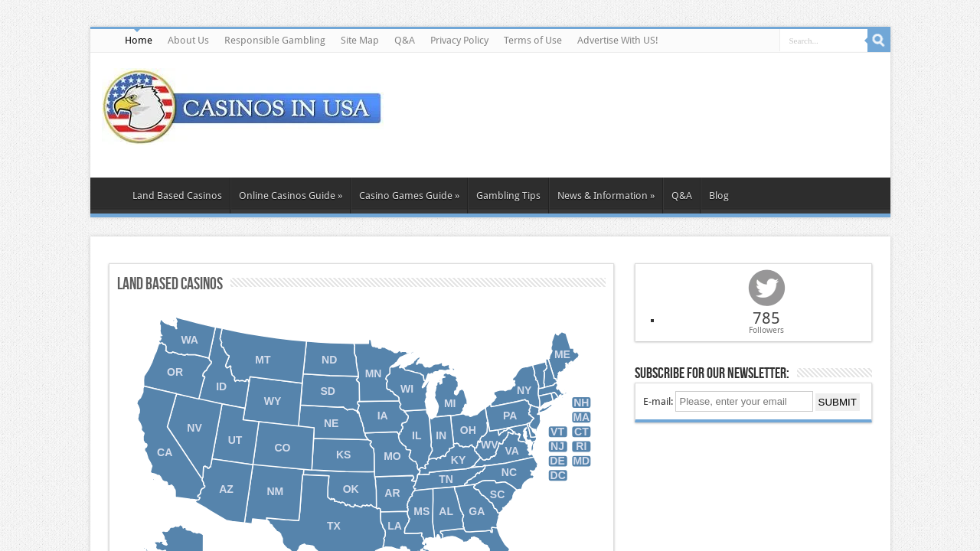Image resolution: width=980 pixels, height=551 pixels.
Task: Select New York (NY) on the map
Action: 524,390
